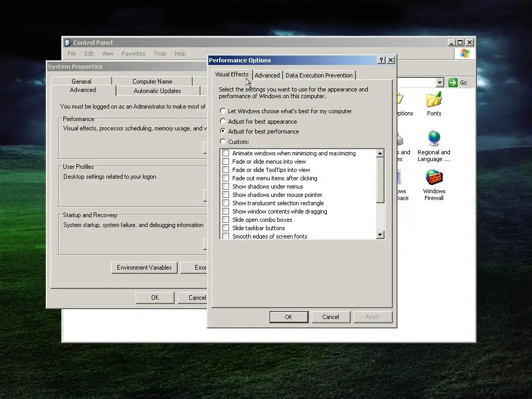Open the Edit menu in Control Panel
Screen dimensions: 532x399
pos(89,54)
